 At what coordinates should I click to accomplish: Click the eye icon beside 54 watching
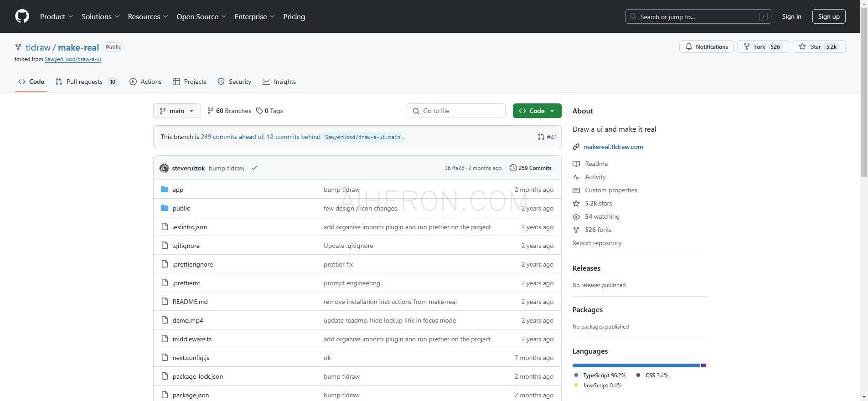pyautogui.click(x=576, y=217)
